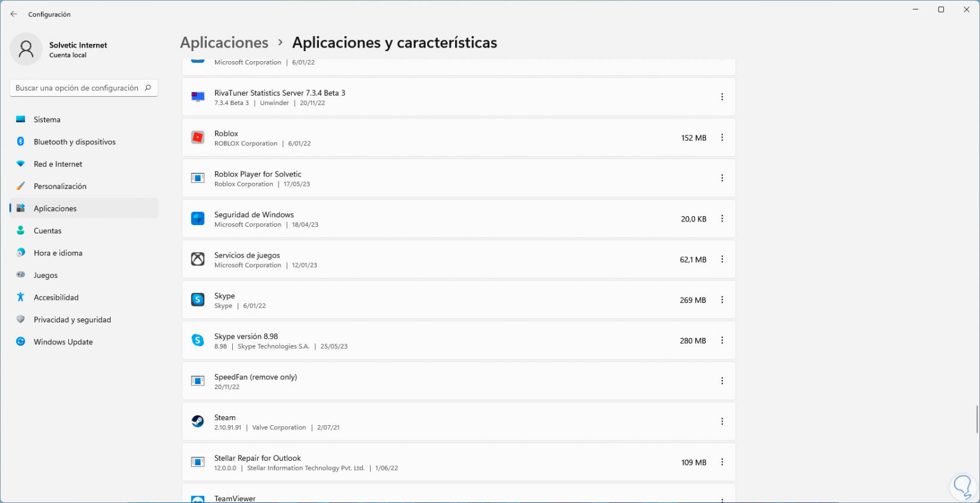The width and height of the screenshot is (980, 503).
Task: Click the Steam app icon
Action: coord(198,422)
